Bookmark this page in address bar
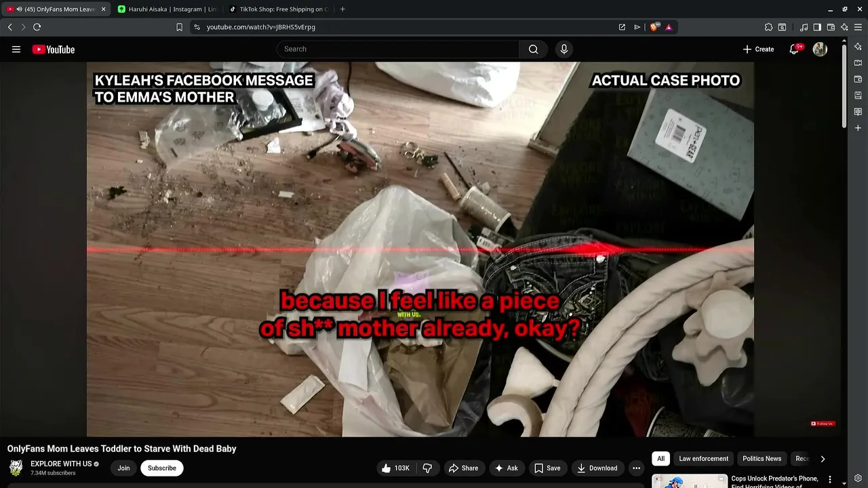Viewport: 868px width, 488px height. tap(179, 27)
